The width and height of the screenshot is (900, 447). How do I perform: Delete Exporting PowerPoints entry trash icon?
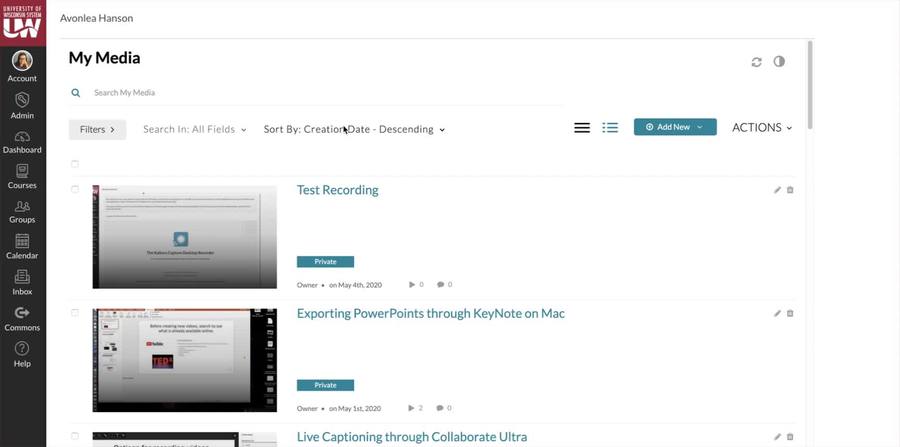[x=790, y=313]
